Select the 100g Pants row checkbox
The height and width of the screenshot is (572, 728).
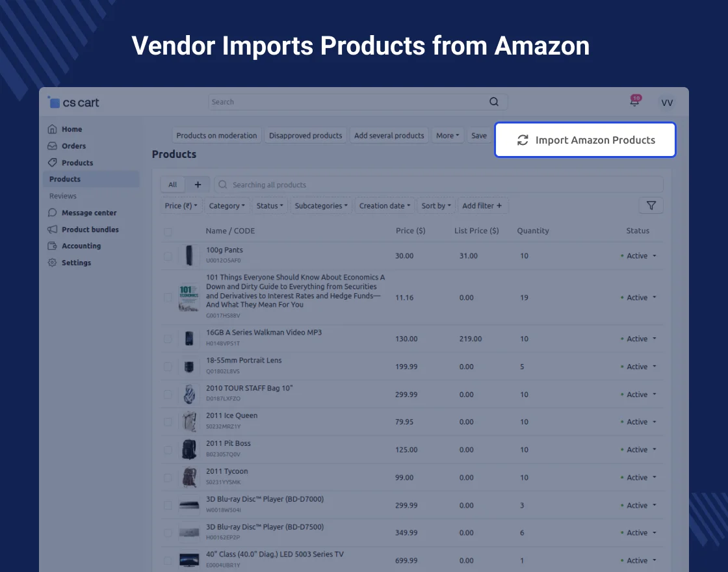coord(168,256)
